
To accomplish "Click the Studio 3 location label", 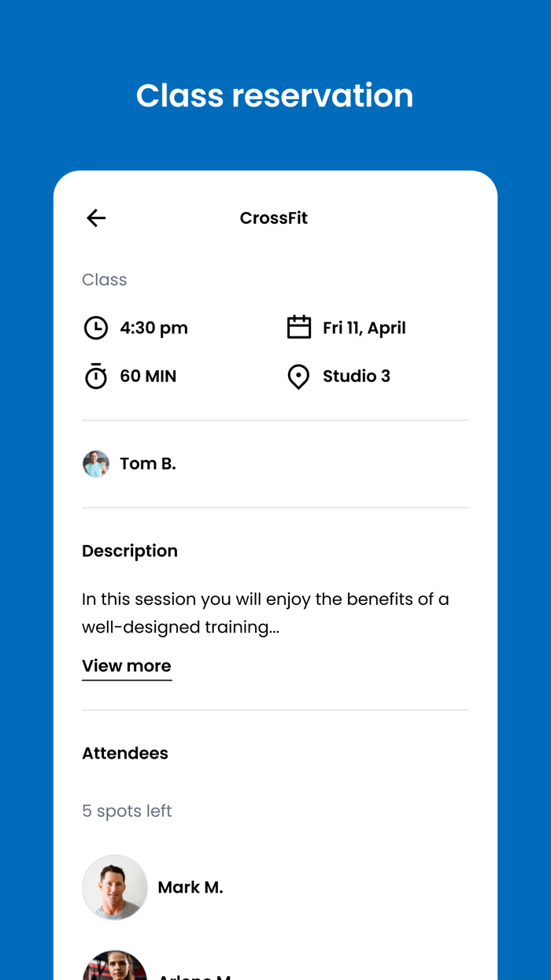I will pyautogui.click(x=357, y=377).
